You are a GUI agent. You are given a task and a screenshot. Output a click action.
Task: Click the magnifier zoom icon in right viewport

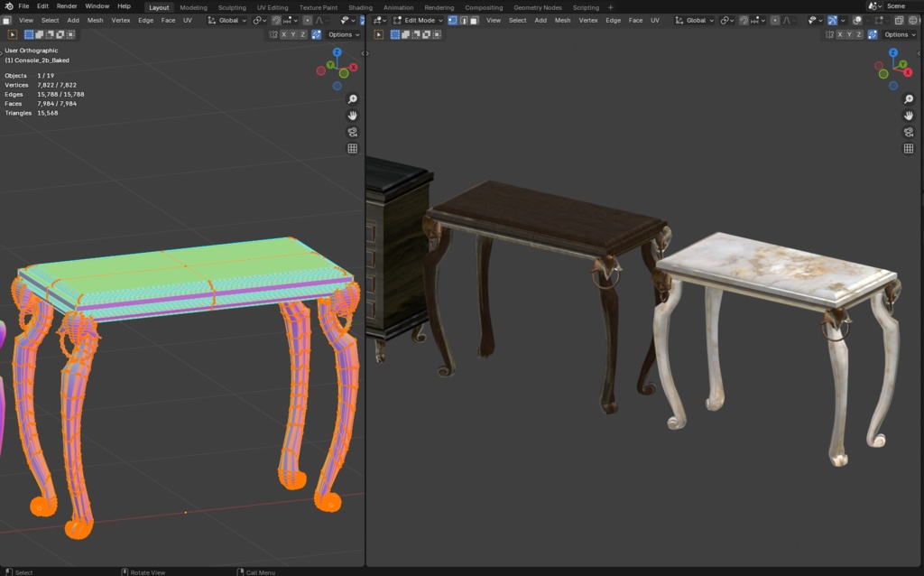907,99
